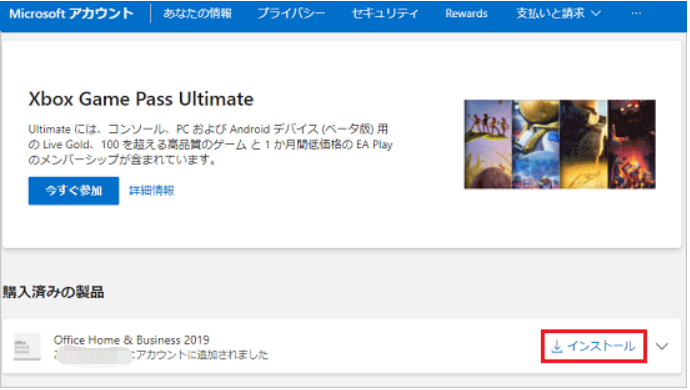This screenshot has width=690, height=390.
Task: Click the インストール button for Office
Action: tap(594, 346)
